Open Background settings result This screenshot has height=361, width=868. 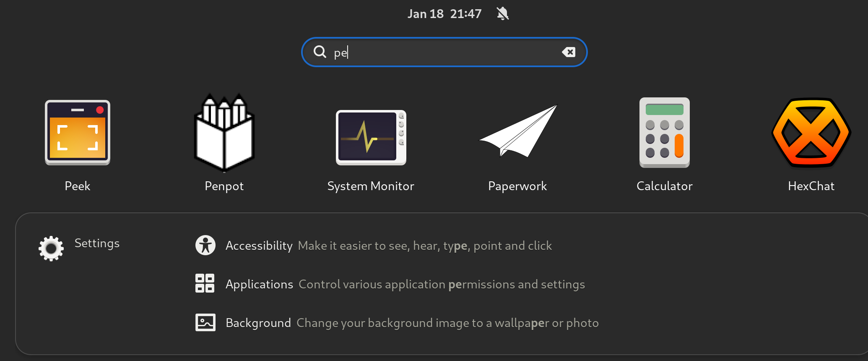click(397, 323)
